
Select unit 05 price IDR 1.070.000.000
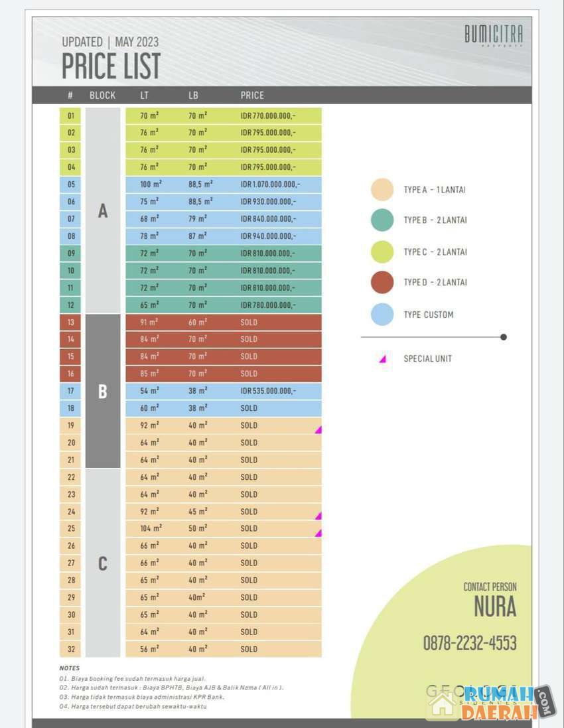click(x=270, y=184)
